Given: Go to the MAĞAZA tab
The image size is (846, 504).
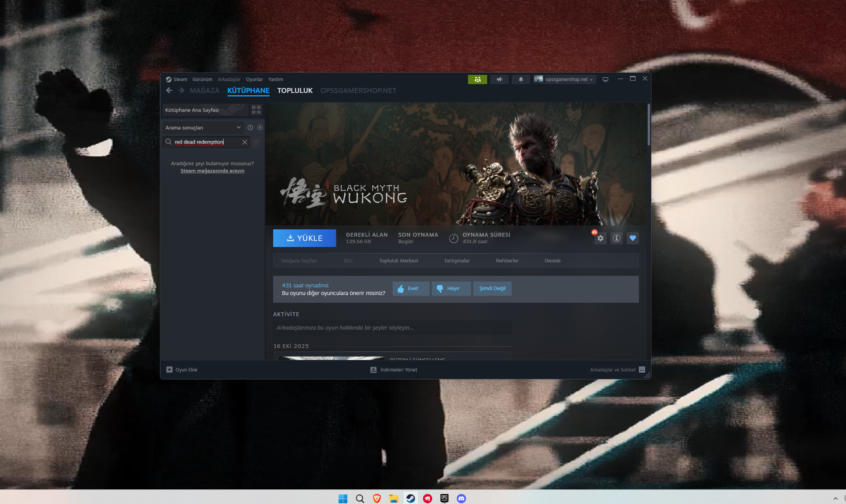Looking at the screenshot, I should (x=204, y=91).
